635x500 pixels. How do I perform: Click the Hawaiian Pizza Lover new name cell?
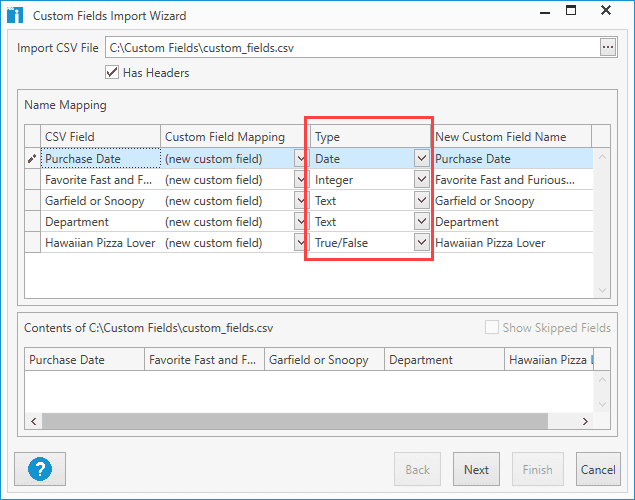coord(511,243)
